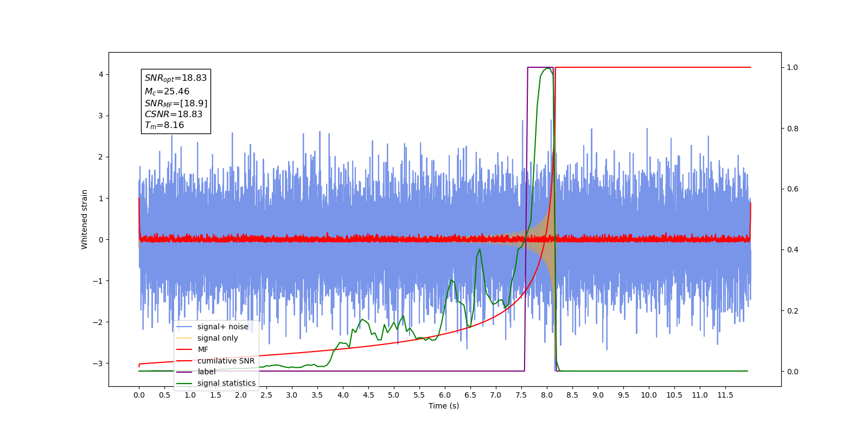Click the x-axis tick label 6.5
The width and height of the screenshot is (868, 434).
[470, 395]
